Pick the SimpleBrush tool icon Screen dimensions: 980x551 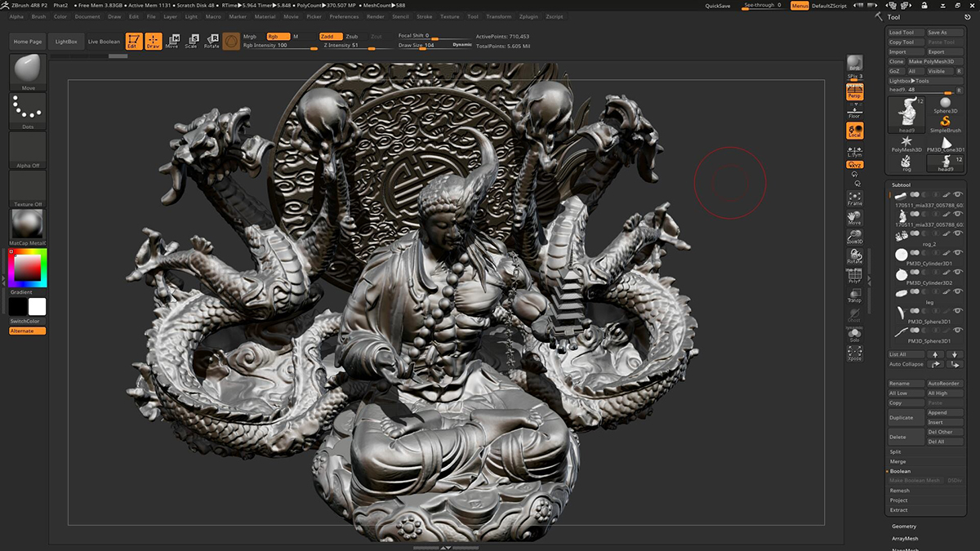pyautogui.click(x=945, y=122)
